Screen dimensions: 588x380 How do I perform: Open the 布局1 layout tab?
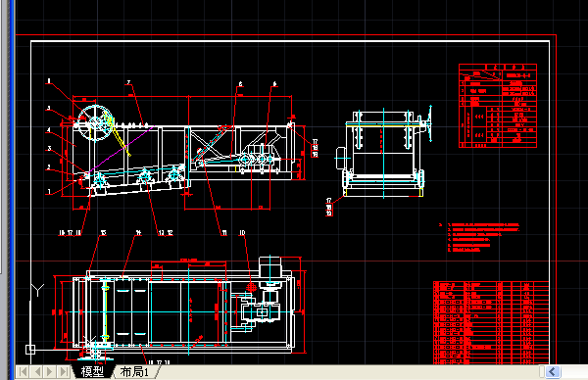pos(135,372)
